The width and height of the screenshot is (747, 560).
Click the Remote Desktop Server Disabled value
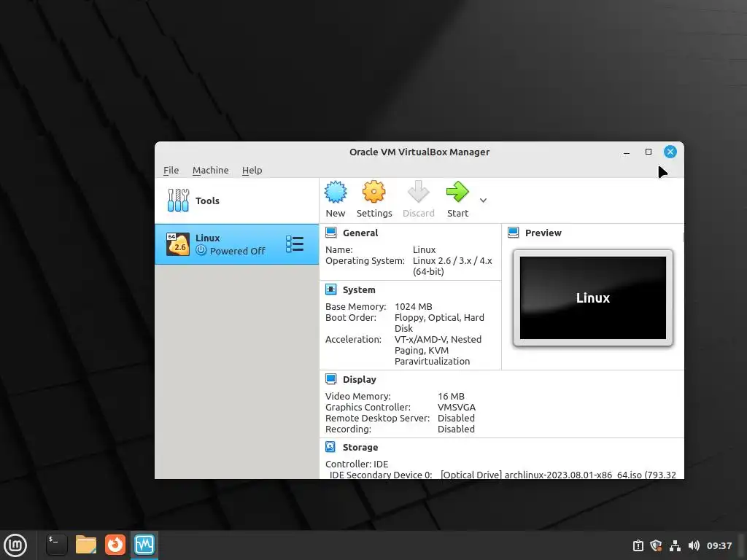456,418
